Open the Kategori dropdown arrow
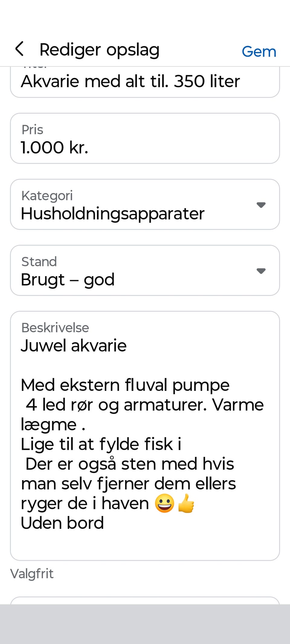 (261, 205)
